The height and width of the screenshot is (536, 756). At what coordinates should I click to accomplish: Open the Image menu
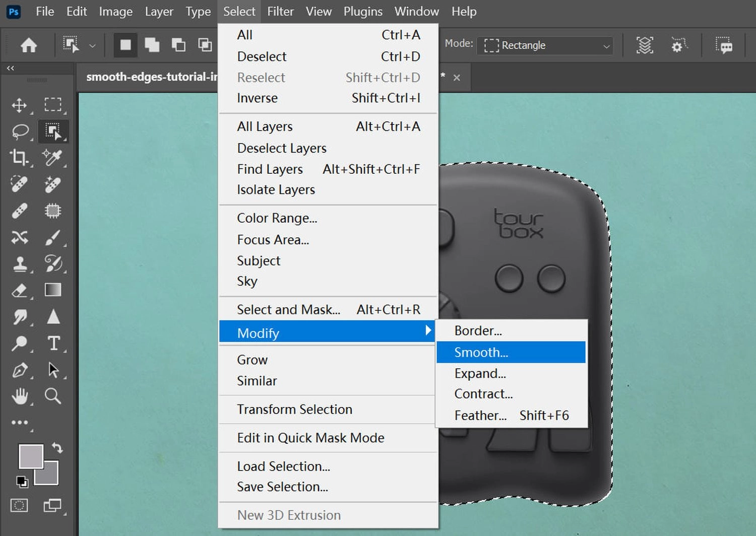[x=116, y=12]
